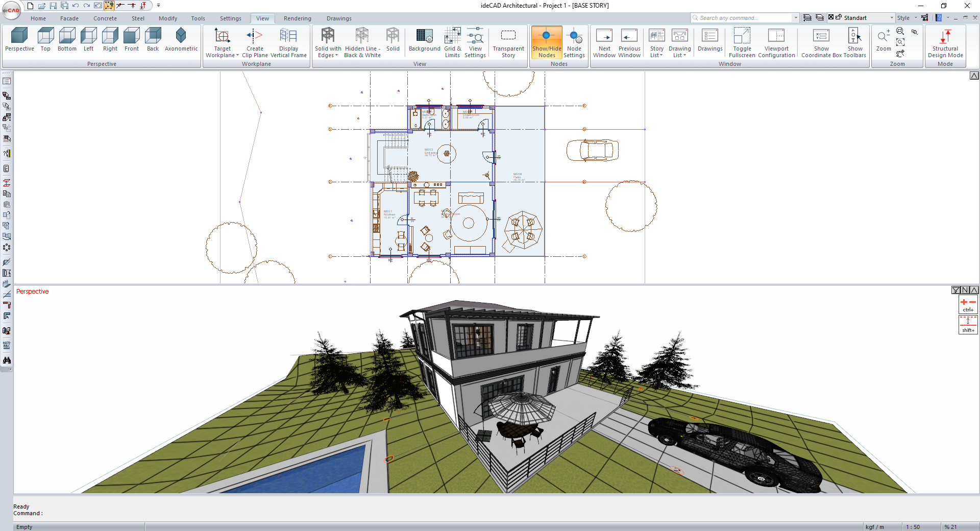Open the Rendering ribbon tab

pyautogui.click(x=298, y=18)
